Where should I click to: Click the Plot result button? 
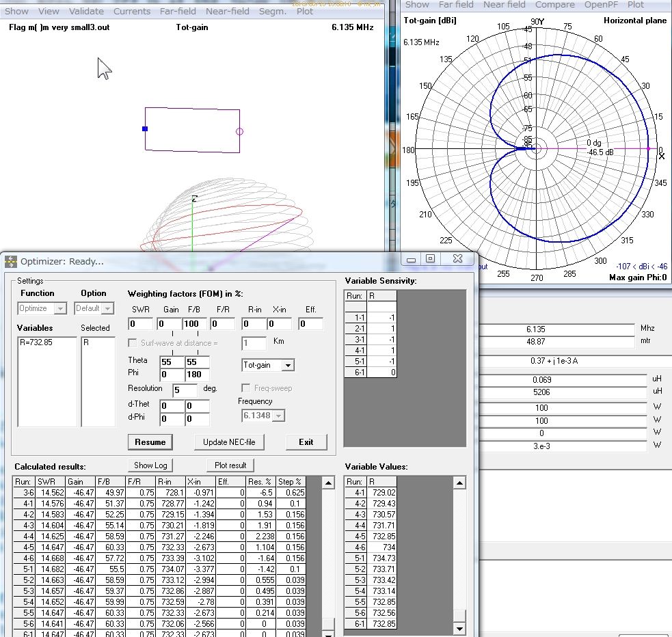230,465
